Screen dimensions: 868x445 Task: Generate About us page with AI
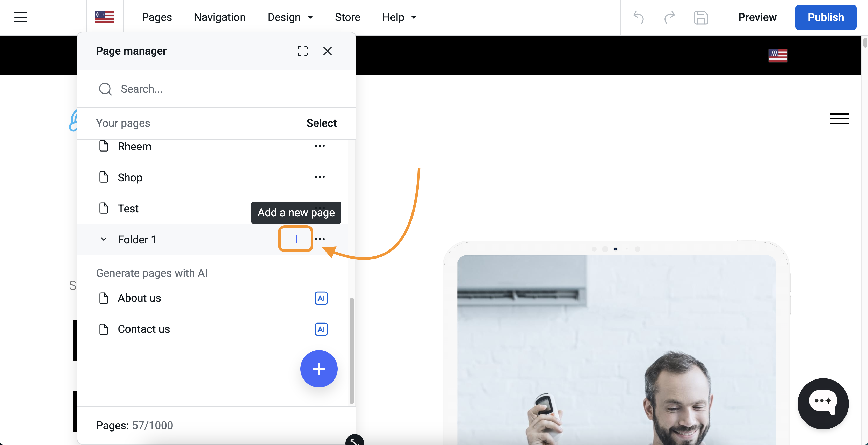[321, 298]
